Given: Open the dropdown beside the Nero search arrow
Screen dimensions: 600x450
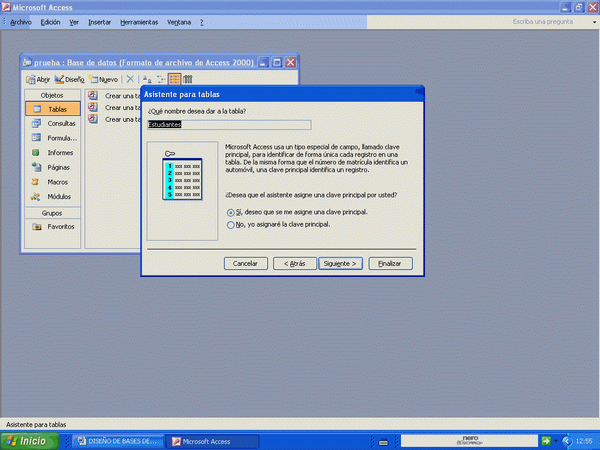Looking at the screenshot, I should tap(556, 441).
